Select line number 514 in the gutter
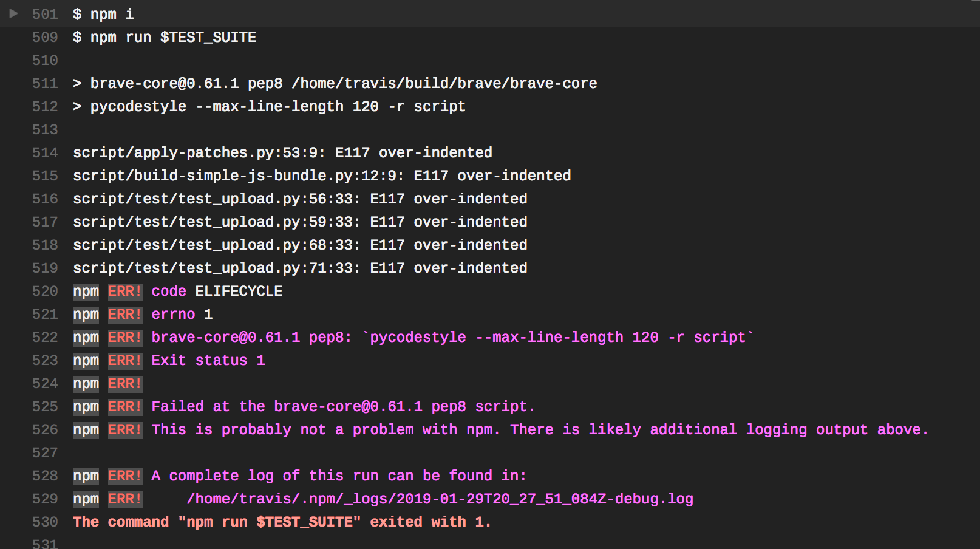The image size is (980, 549). click(45, 152)
